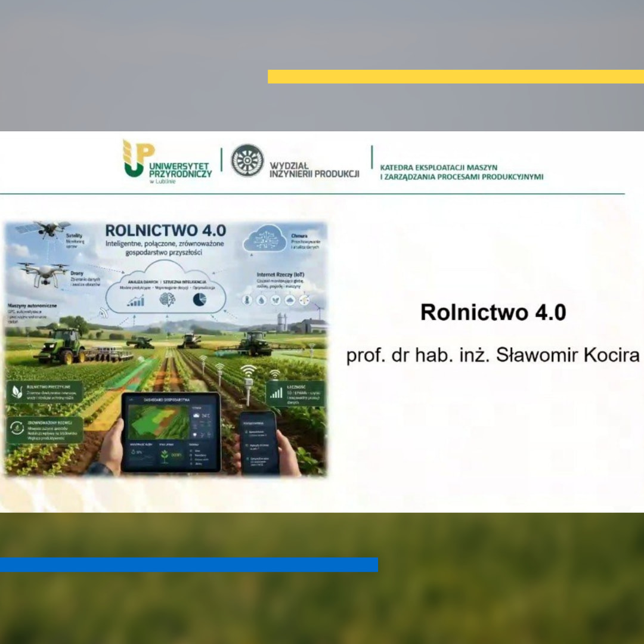Click the pie chart icon inside the cloud

(199, 300)
